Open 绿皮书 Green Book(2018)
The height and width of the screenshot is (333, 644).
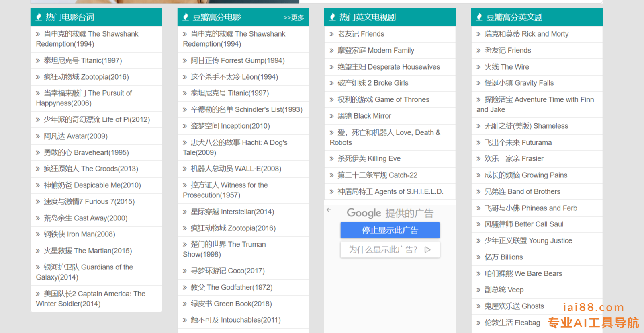click(x=231, y=304)
